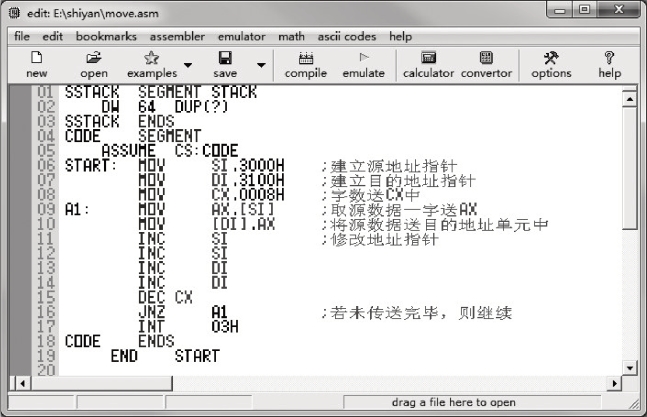Click the vertical scrollbar thumb

pyautogui.click(x=629, y=167)
